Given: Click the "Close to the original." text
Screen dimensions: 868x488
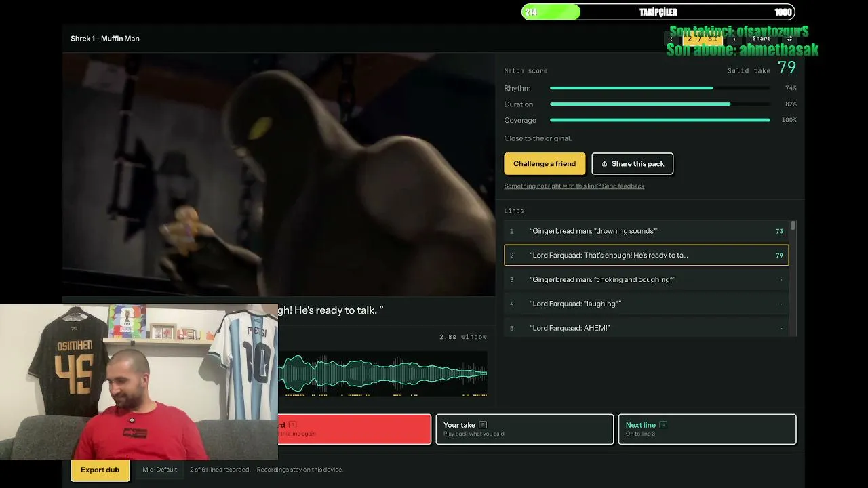Looking at the screenshot, I should pos(538,138).
